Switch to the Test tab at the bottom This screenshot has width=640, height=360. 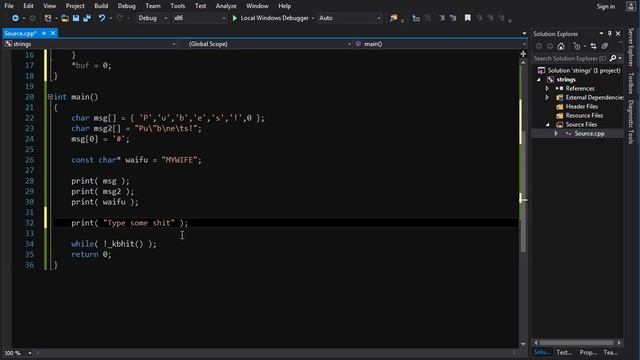(564, 352)
